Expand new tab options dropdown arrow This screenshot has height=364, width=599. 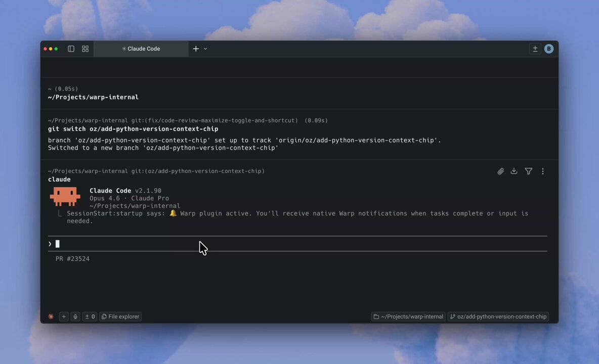click(205, 49)
